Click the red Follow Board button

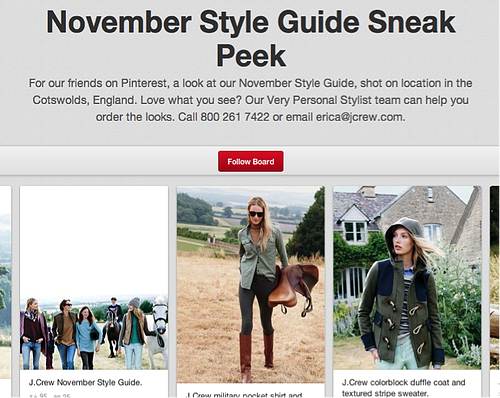251,162
